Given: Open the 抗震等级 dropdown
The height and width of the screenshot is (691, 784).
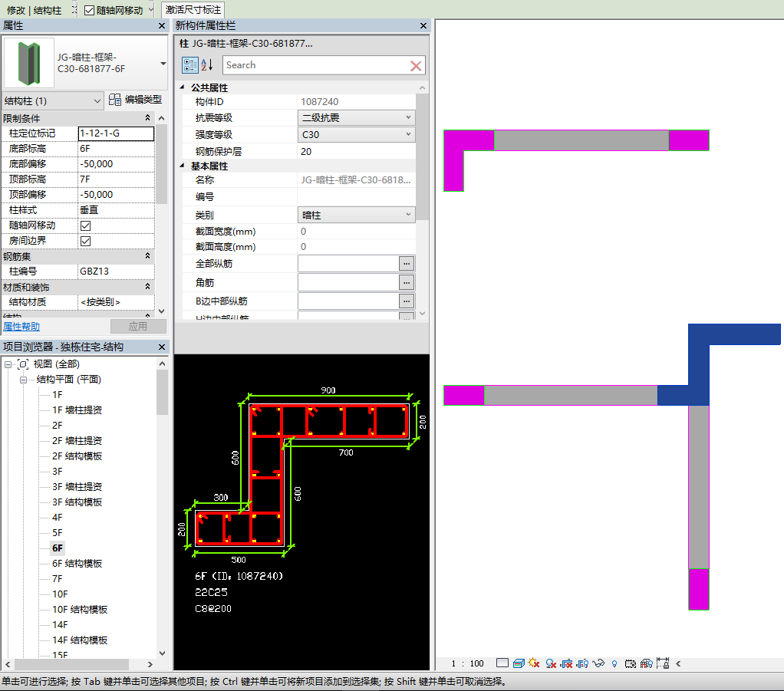Looking at the screenshot, I should pos(357,117).
